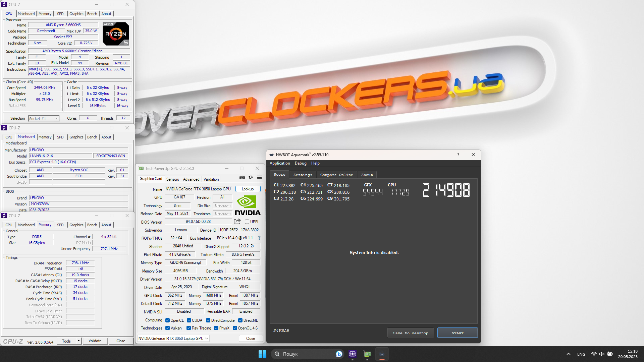Open the Compare Online tab in Aquamark
The image size is (644, 362).
336,175
